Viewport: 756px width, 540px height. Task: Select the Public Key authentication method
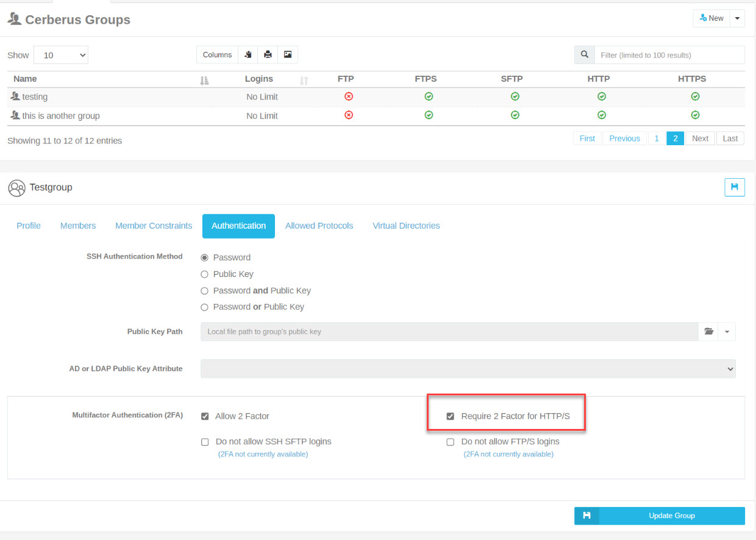pos(204,274)
